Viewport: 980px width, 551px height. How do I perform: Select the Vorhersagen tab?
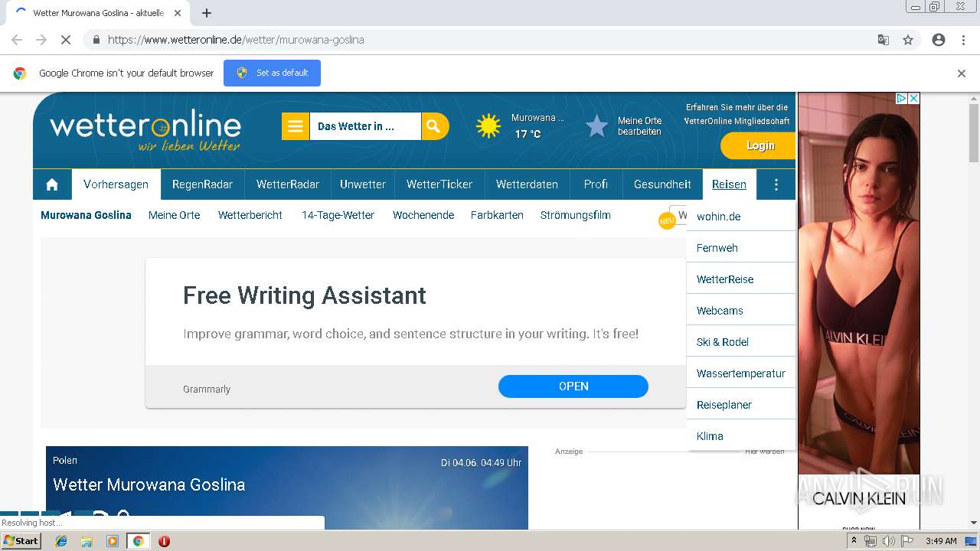116,184
